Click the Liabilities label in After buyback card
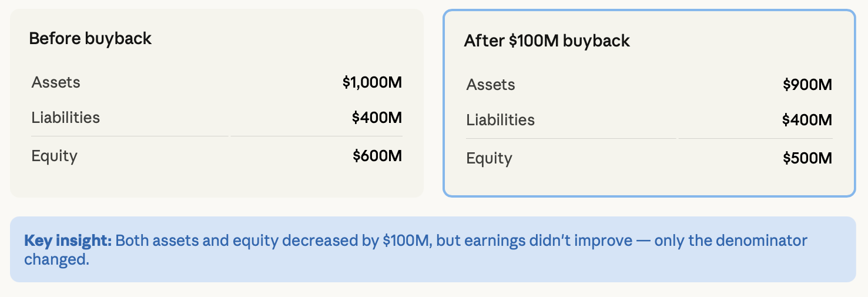 coord(501,120)
